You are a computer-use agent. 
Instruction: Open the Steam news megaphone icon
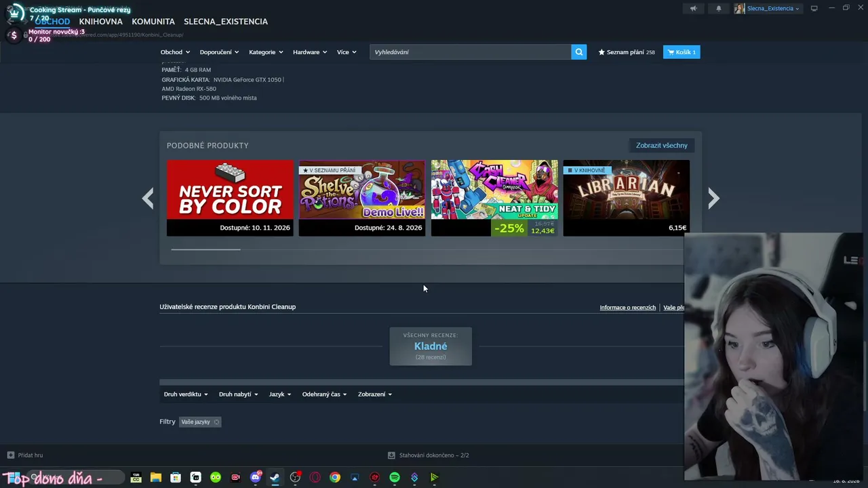(693, 9)
